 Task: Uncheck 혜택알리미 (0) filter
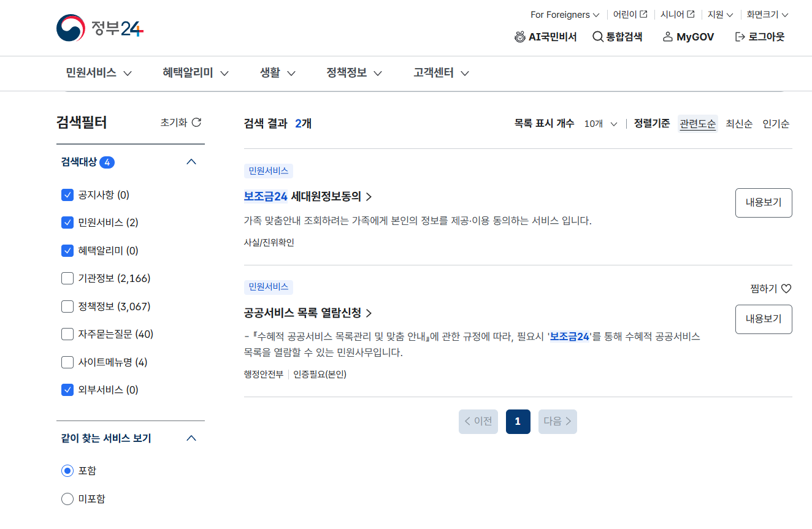pyautogui.click(x=67, y=251)
